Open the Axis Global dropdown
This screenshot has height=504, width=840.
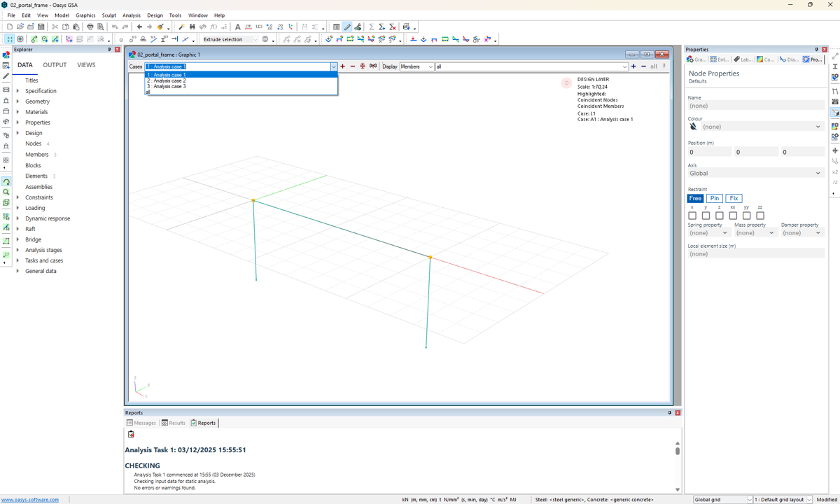coord(755,173)
